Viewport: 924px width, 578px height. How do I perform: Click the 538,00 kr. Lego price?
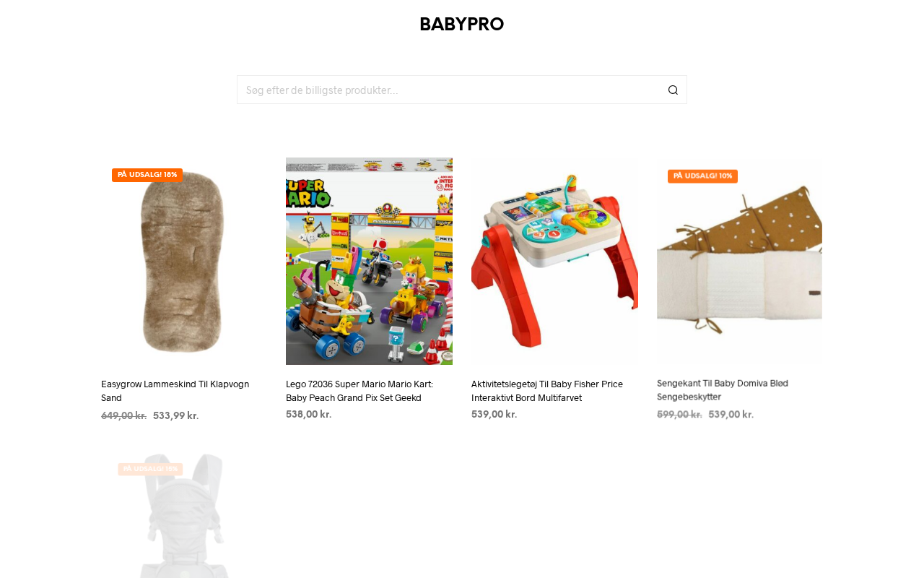309,414
